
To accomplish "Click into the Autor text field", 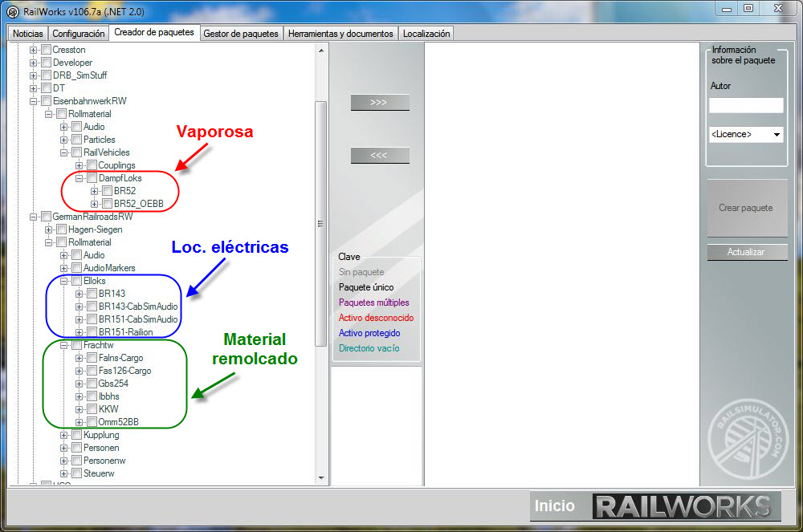I will tap(745, 105).
